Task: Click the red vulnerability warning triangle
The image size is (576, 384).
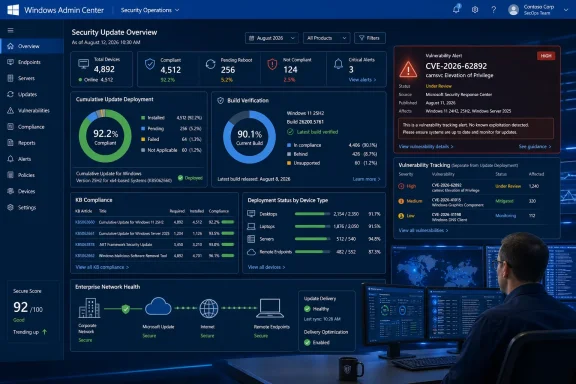Action: pyautogui.click(x=408, y=69)
